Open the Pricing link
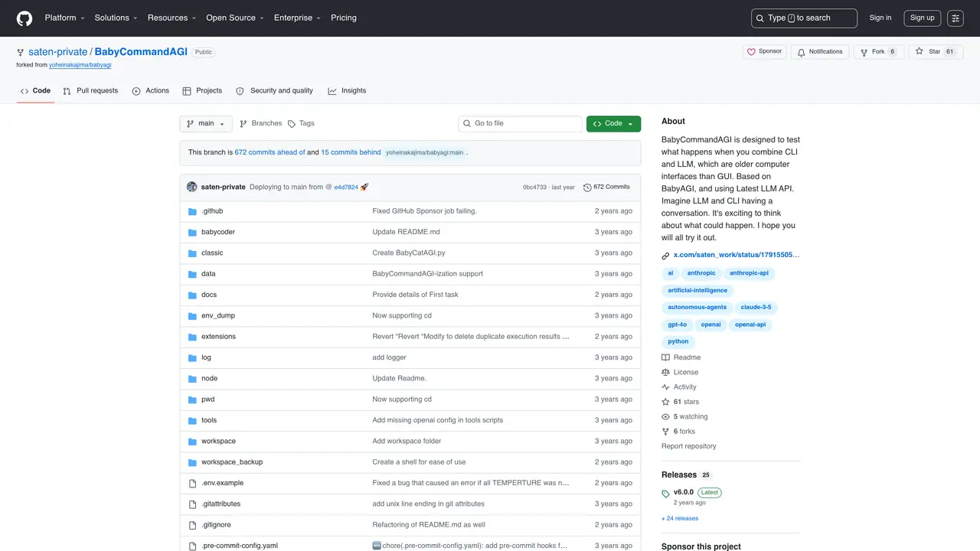 click(x=344, y=18)
